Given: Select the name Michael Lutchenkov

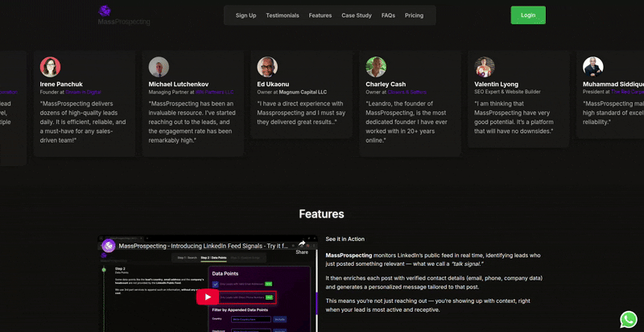Looking at the screenshot, I should tap(178, 85).
